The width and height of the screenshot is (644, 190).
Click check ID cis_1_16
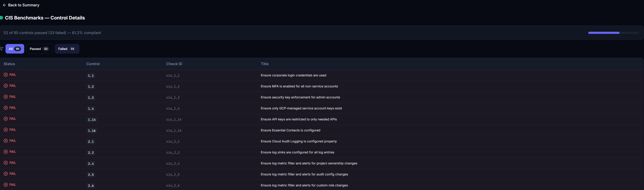coord(174,130)
